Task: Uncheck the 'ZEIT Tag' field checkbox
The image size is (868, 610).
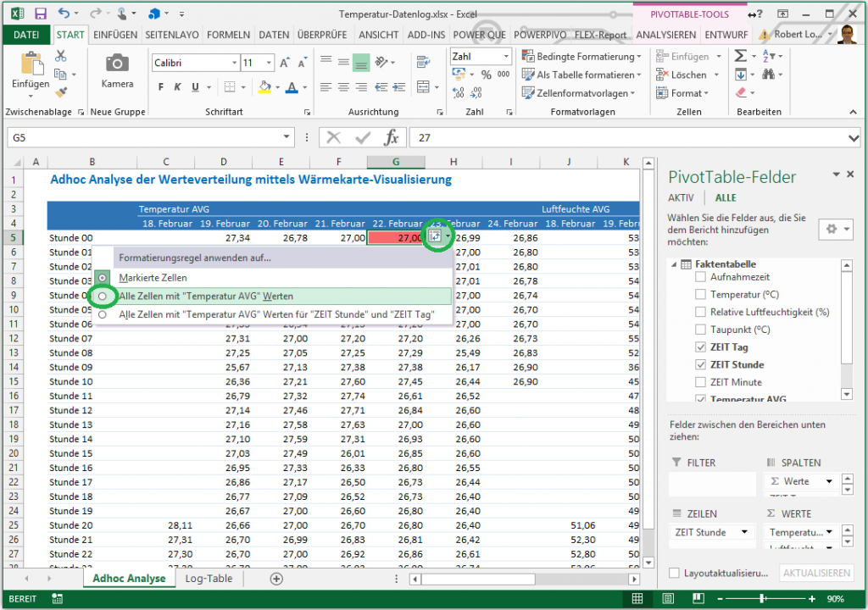Action: coord(700,347)
